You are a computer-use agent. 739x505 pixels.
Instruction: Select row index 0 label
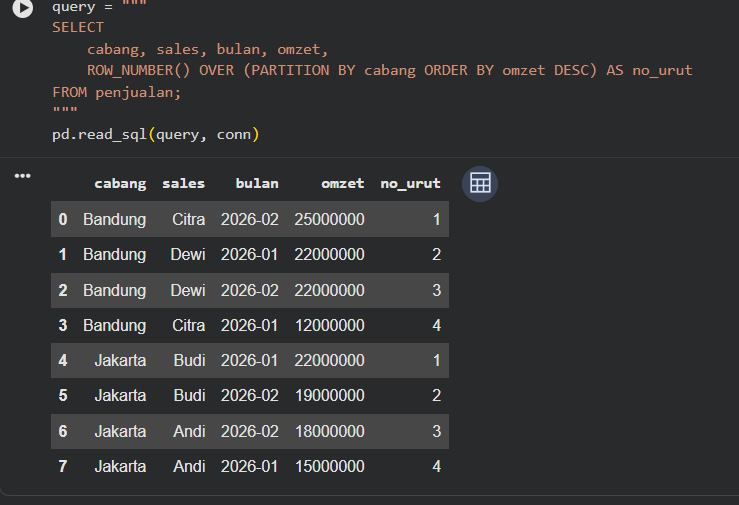click(x=63, y=219)
